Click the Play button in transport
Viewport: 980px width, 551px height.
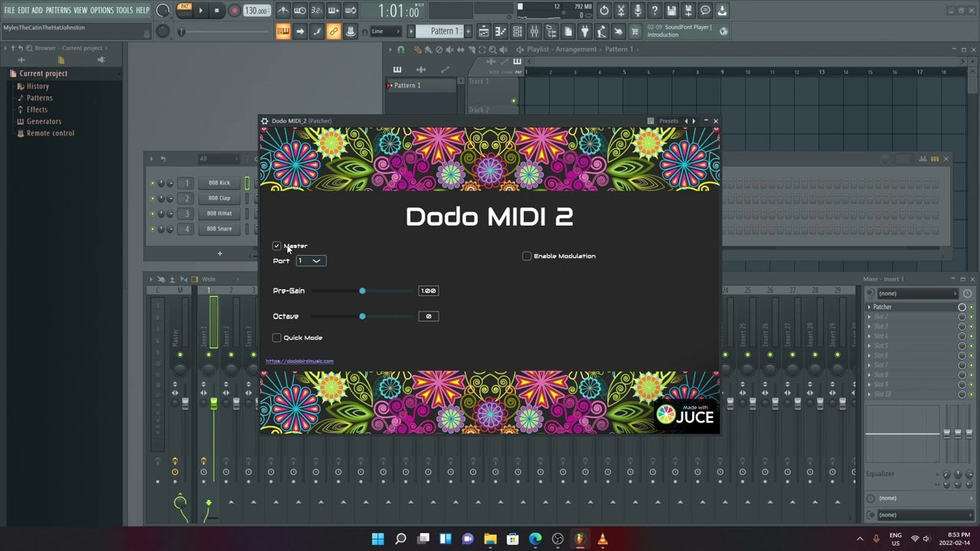pyautogui.click(x=201, y=11)
